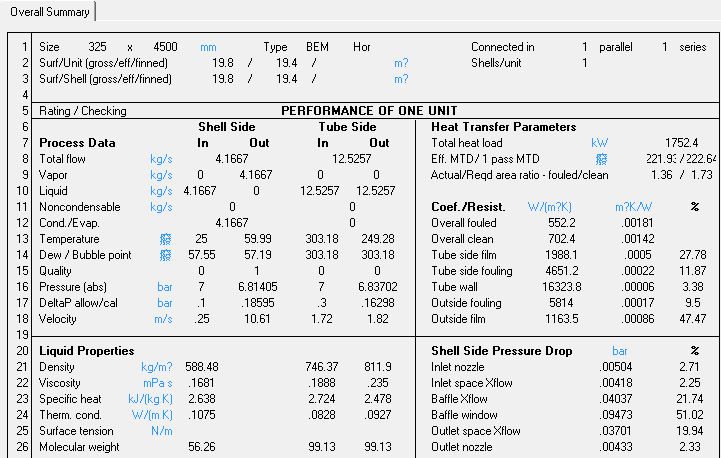
Task: Click the Cond./Evap. shell value 4.1667
Action: 232,223
